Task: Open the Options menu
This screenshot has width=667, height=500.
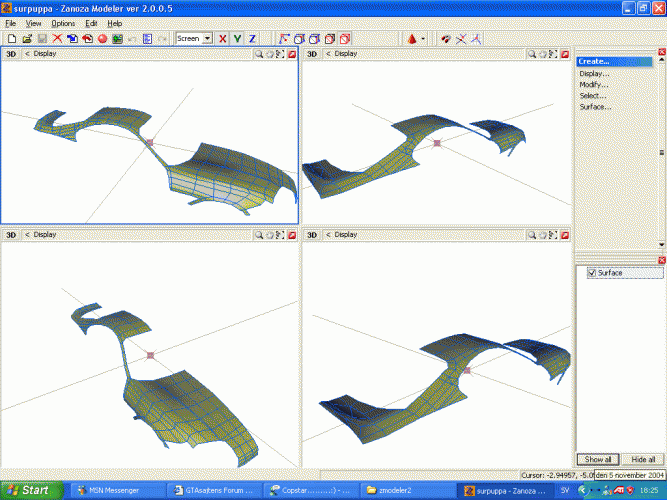Action: click(63, 23)
